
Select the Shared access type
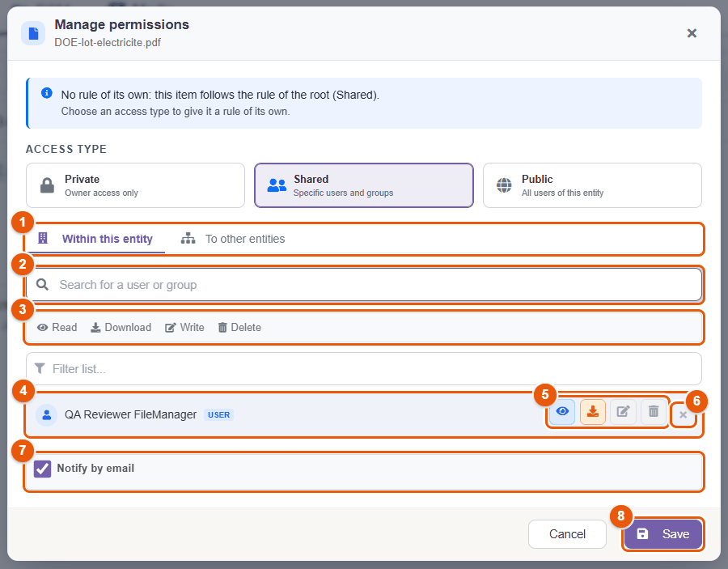pos(363,185)
